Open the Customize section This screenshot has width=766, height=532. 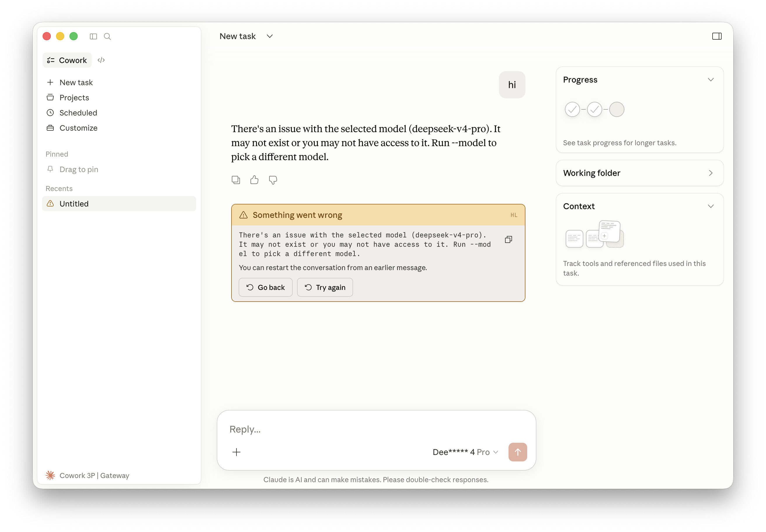[119, 128]
